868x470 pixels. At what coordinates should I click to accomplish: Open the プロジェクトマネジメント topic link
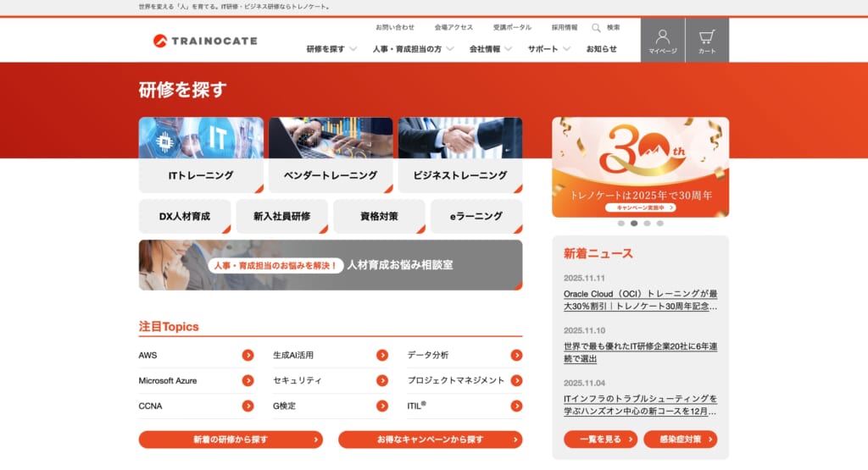455,380
